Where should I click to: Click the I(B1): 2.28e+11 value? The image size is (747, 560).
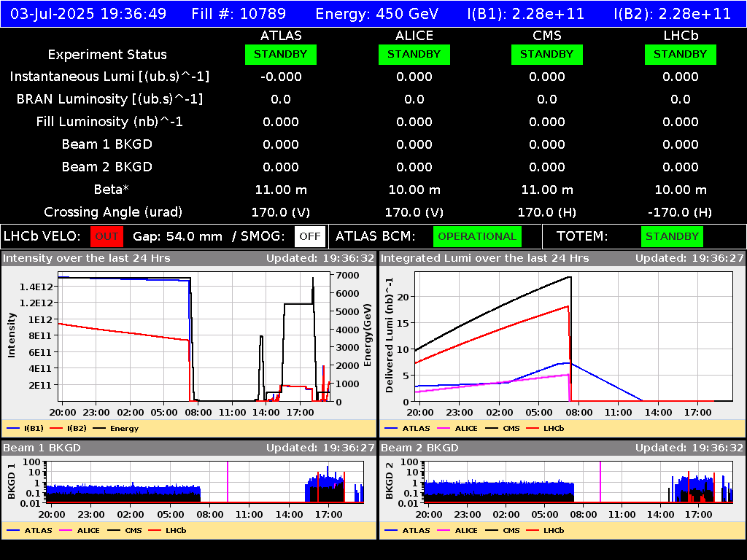tap(525, 13)
